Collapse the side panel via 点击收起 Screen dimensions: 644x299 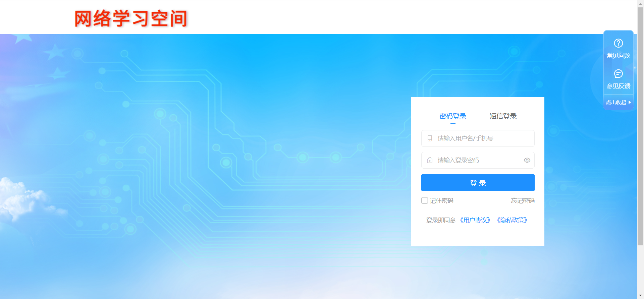point(618,103)
